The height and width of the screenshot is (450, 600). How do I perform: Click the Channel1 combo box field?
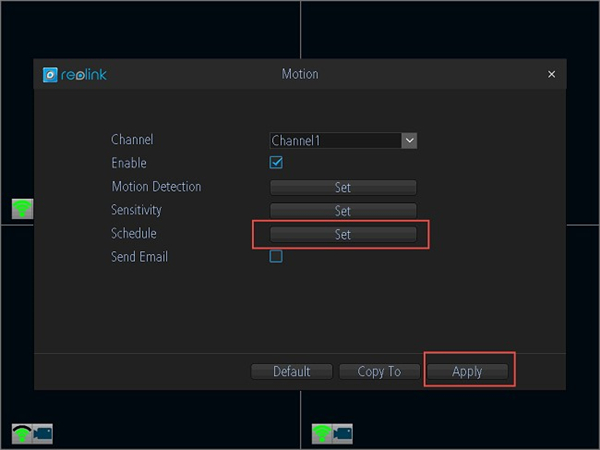click(x=343, y=140)
